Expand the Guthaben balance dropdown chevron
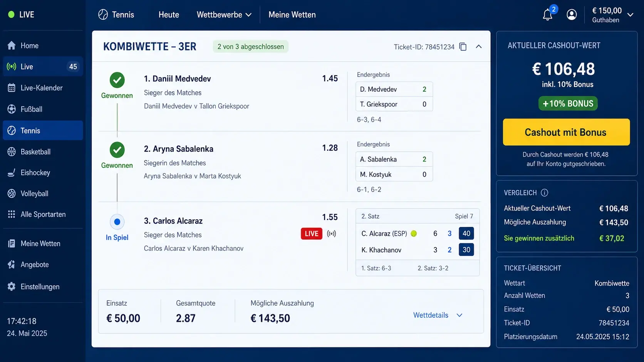644x362 pixels. [x=630, y=15]
